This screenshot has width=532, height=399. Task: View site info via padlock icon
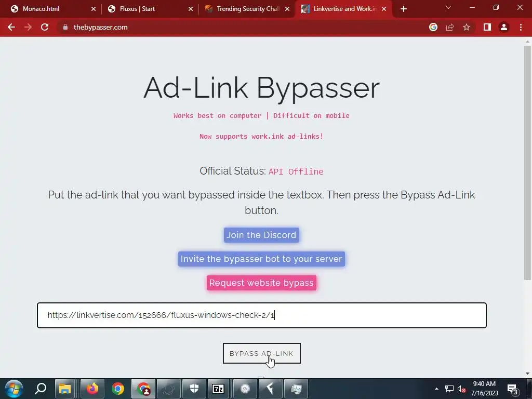(x=65, y=27)
